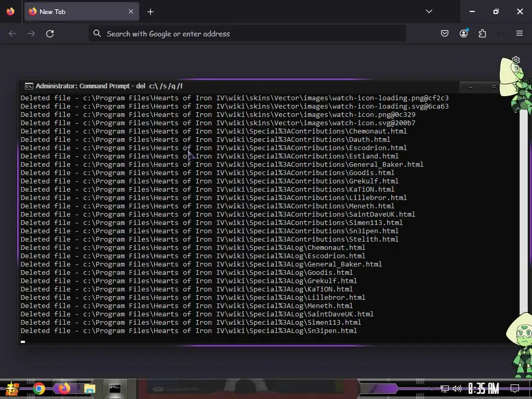Click line ending 3ALog\Chemonaut.html
The width and height of the screenshot is (532, 399).
click(193, 248)
